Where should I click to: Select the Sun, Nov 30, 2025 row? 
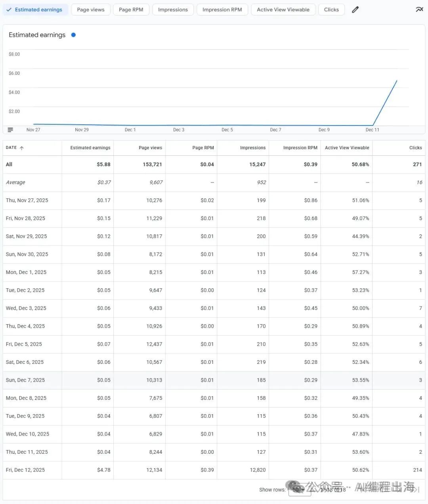[214, 254]
